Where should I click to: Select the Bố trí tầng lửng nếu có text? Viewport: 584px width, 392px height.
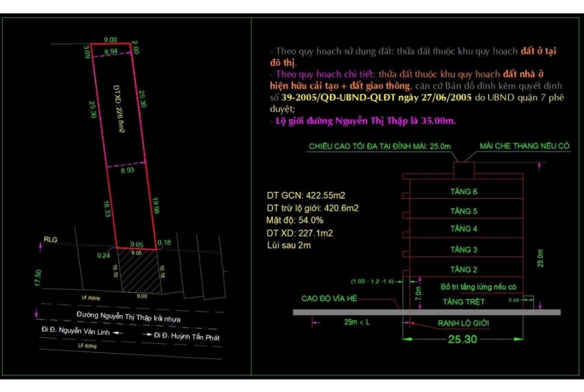478,287
